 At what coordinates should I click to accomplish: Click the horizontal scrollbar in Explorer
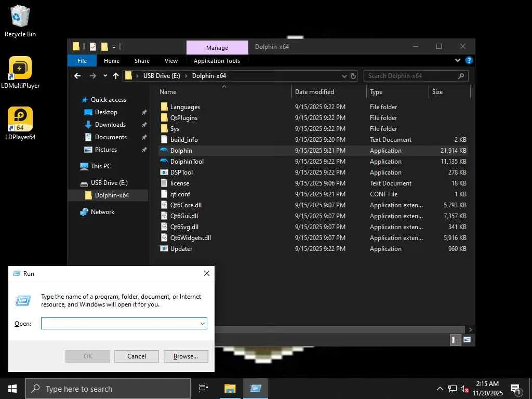pos(339,329)
